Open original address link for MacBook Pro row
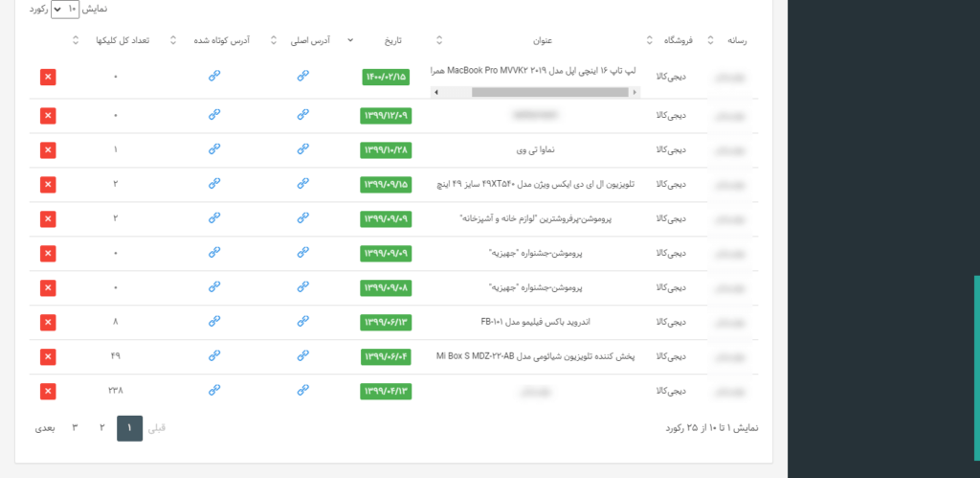Viewport: 980px width, 478px height. click(303, 76)
